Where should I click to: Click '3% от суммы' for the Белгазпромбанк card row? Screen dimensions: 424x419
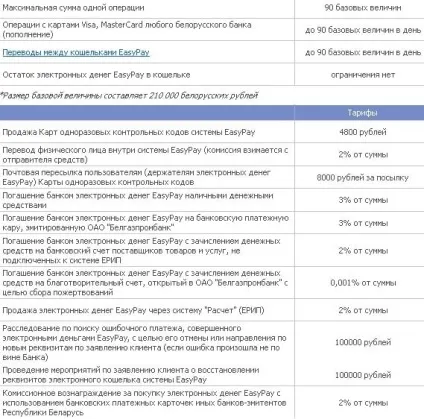click(x=363, y=223)
